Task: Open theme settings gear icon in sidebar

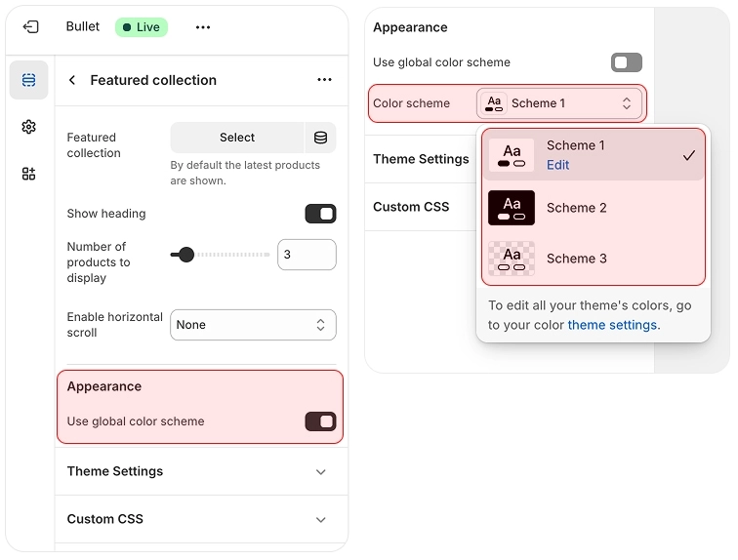Action: [x=28, y=127]
